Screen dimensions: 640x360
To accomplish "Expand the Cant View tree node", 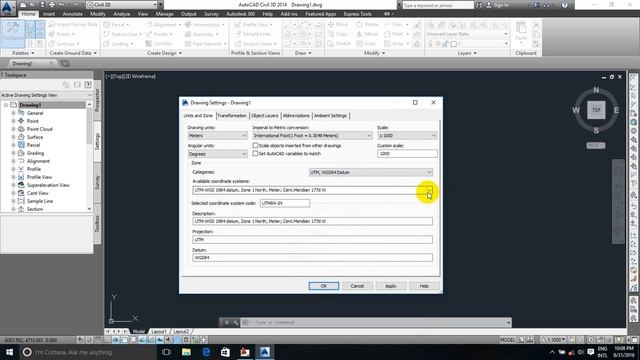I will [x=13, y=193].
